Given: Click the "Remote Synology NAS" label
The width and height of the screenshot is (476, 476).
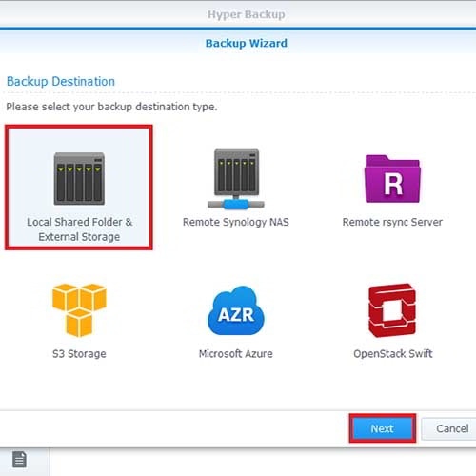Looking at the screenshot, I should (x=236, y=222).
